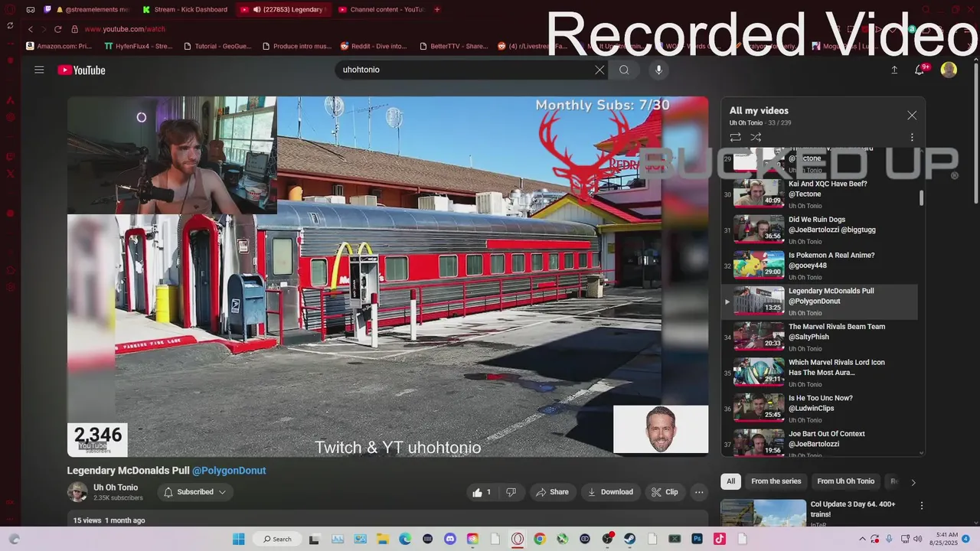Close the All my videos playlist panel
The image size is (980, 551).
(912, 116)
